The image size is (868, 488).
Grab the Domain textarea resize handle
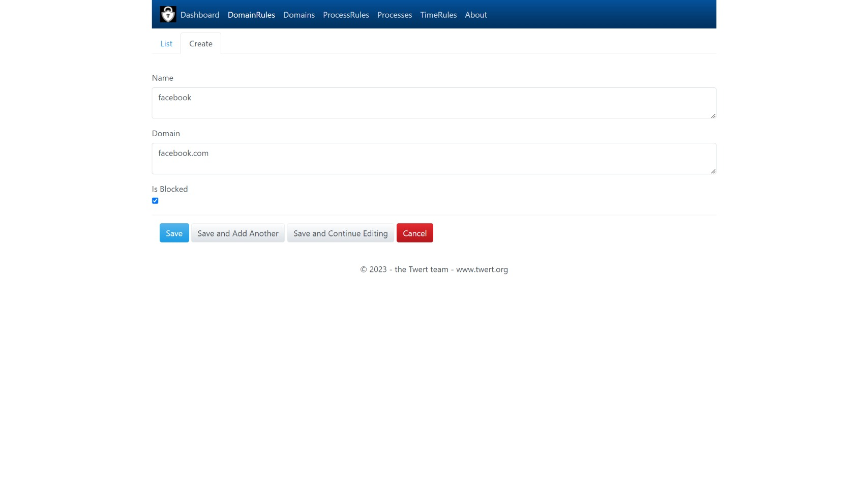713,171
